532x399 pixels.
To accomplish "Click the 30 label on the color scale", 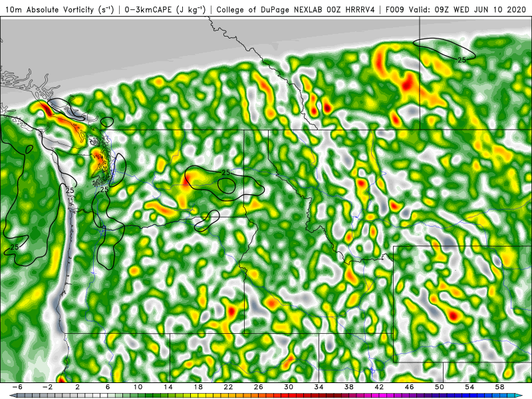I will 289,387.
